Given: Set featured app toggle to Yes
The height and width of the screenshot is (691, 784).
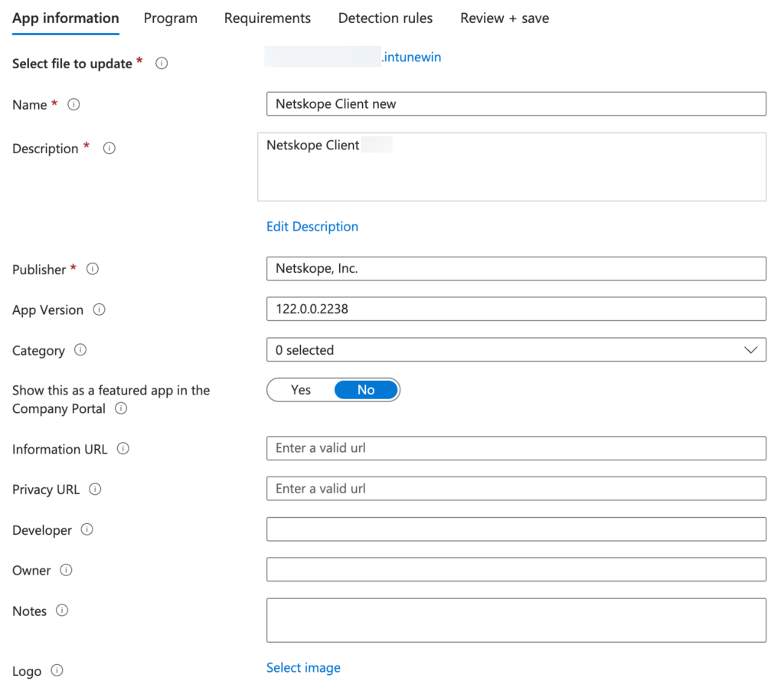Looking at the screenshot, I should [x=299, y=390].
